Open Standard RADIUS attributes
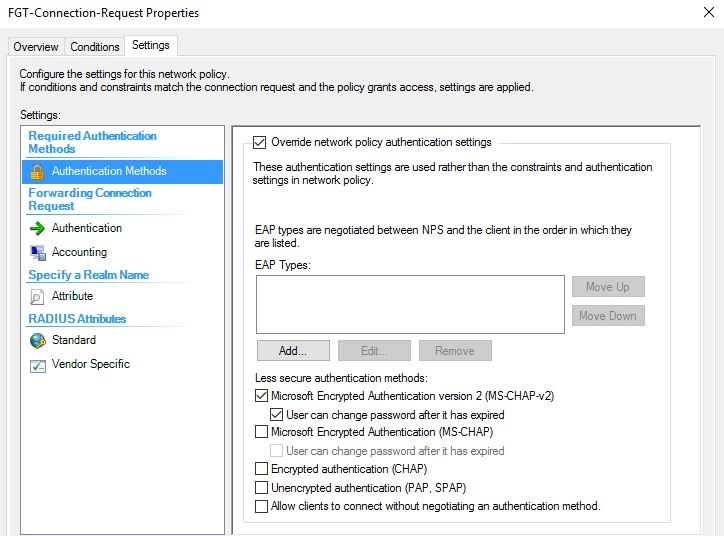Image resolution: width=724 pixels, height=536 pixels. [74, 340]
